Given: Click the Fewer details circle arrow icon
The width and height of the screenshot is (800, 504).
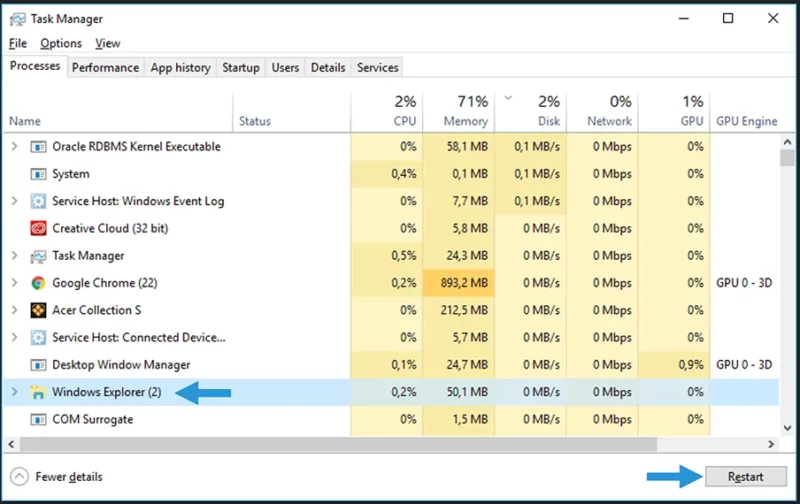Looking at the screenshot, I should [19, 477].
